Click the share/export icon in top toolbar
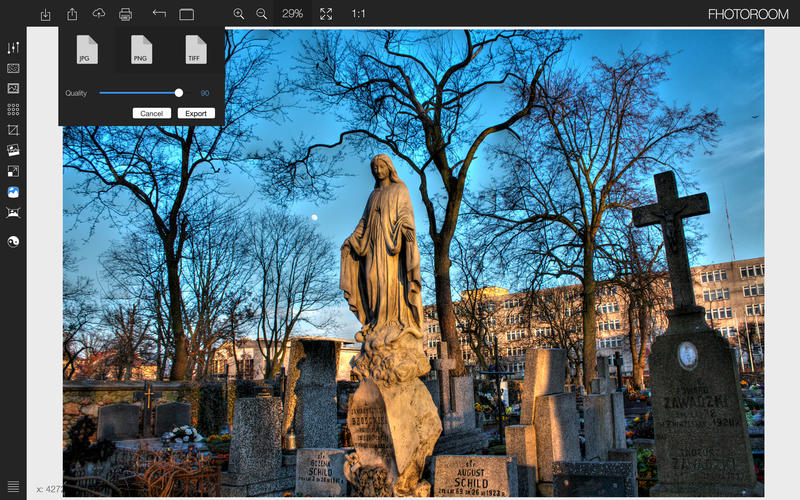 pos(72,14)
